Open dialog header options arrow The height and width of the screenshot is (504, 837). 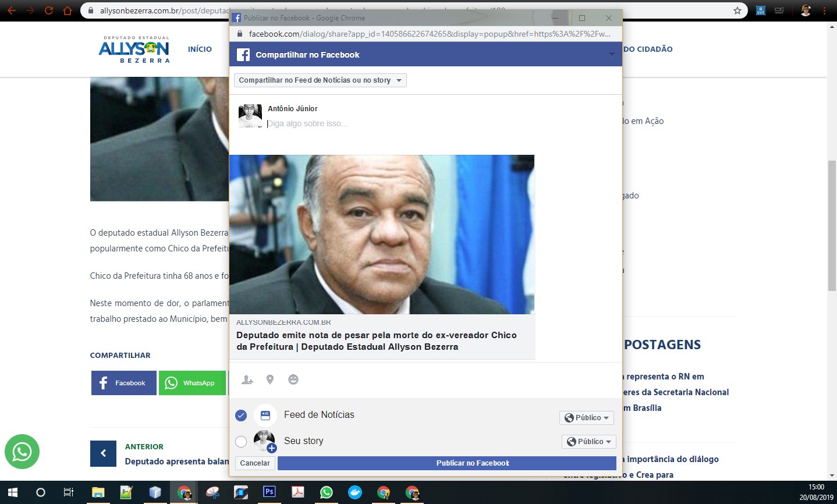(x=612, y=54)
